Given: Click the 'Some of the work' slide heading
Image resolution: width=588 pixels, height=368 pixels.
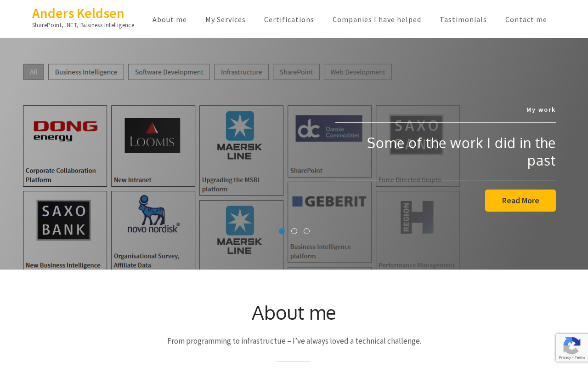Looking at the screenshot, I should [x=461, y=151].
